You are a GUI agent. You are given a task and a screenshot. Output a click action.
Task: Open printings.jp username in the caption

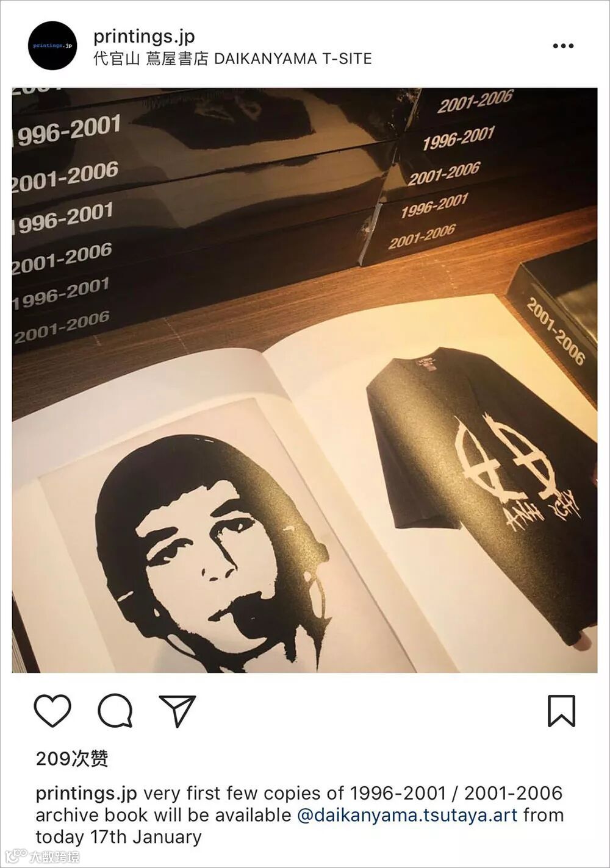pos(86,794)
